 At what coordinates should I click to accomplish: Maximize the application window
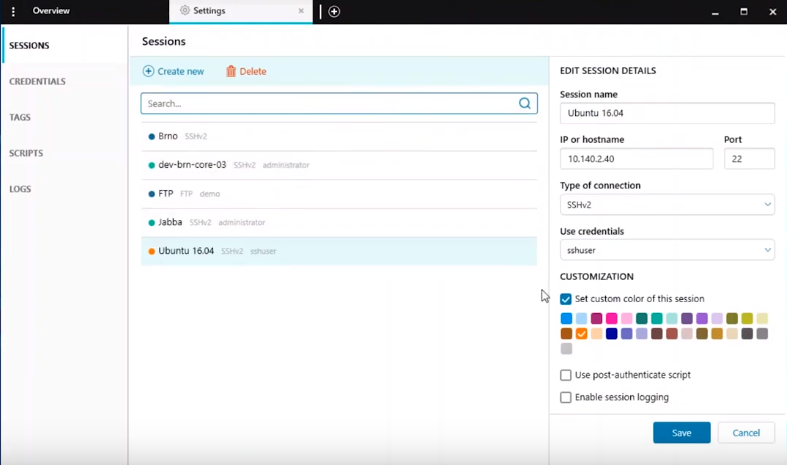click(744, 11)
